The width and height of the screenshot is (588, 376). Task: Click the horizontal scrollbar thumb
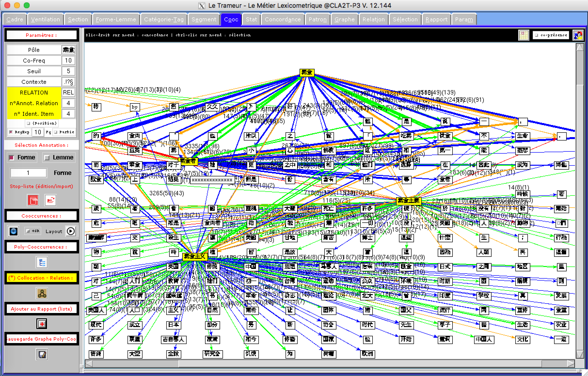click(360, 363)
